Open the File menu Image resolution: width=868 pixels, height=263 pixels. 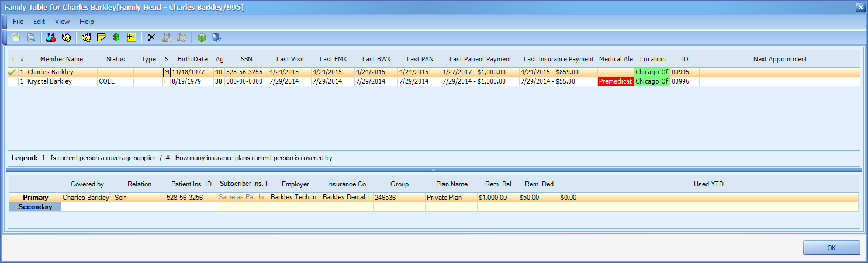(18, 22)
